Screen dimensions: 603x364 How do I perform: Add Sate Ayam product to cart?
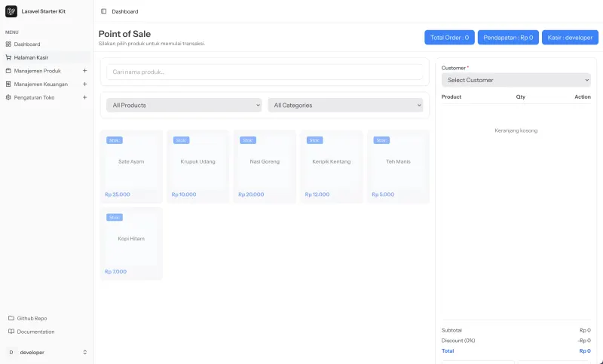131,167
